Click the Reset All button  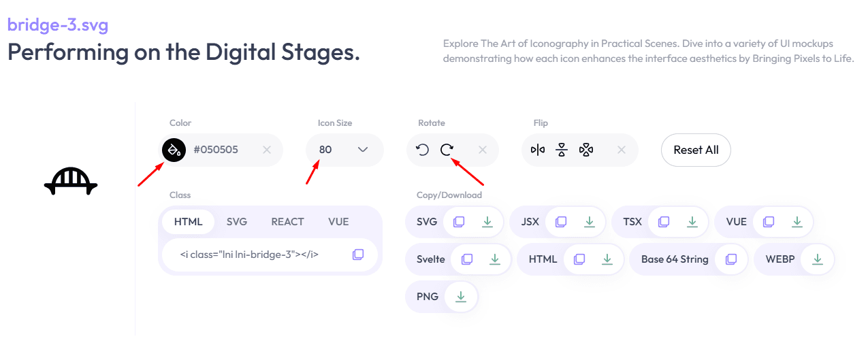click(x=696, y=150)
